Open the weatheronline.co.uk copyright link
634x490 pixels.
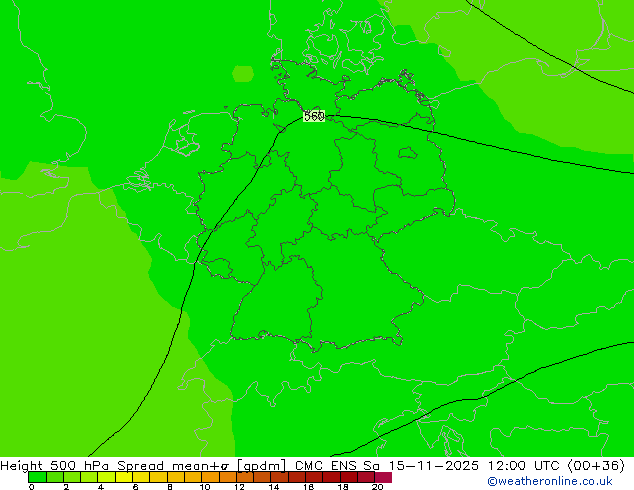(550, 481)
